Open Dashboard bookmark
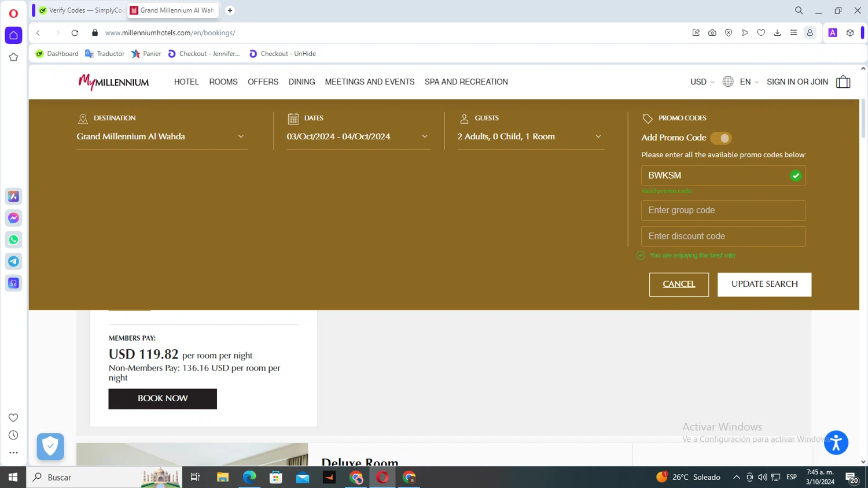 pos(57,54)
